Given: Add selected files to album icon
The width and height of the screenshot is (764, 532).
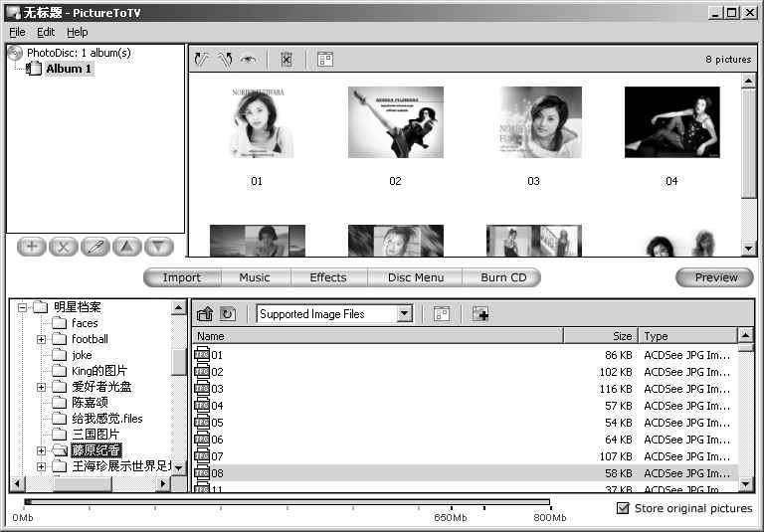Looking at the screenshot, I should pyautogui.click(x=480, y=314).
